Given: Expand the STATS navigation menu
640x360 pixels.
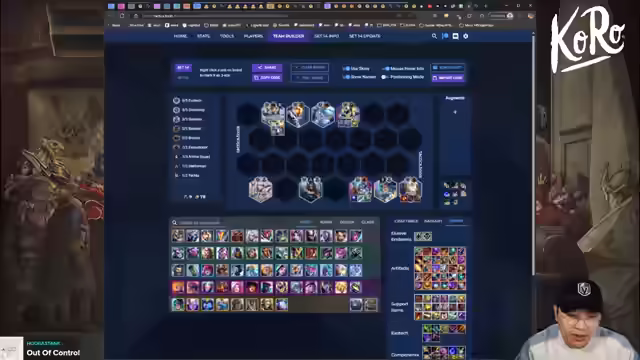Looking at the screenshot, I should (x=204, y=36).
